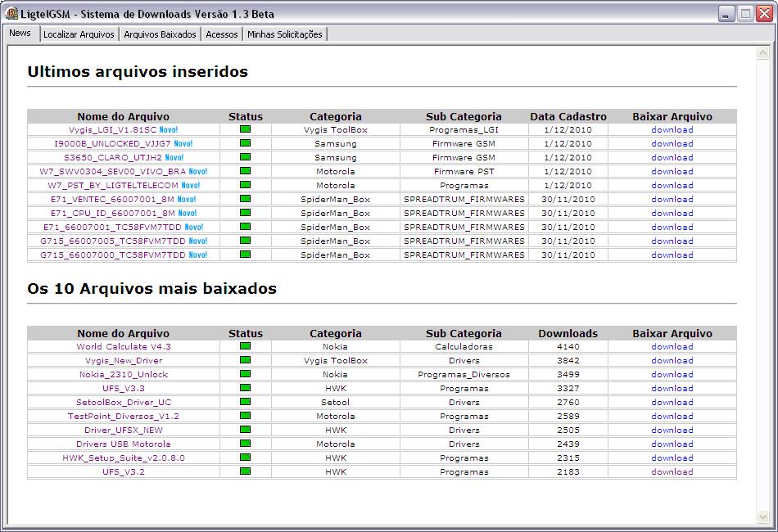Image resolution: width=778 pixels, height=532 pixels.
Task: Click status icon for E71_CPU_ID_66007001_8M
Action: click(245, 213)
